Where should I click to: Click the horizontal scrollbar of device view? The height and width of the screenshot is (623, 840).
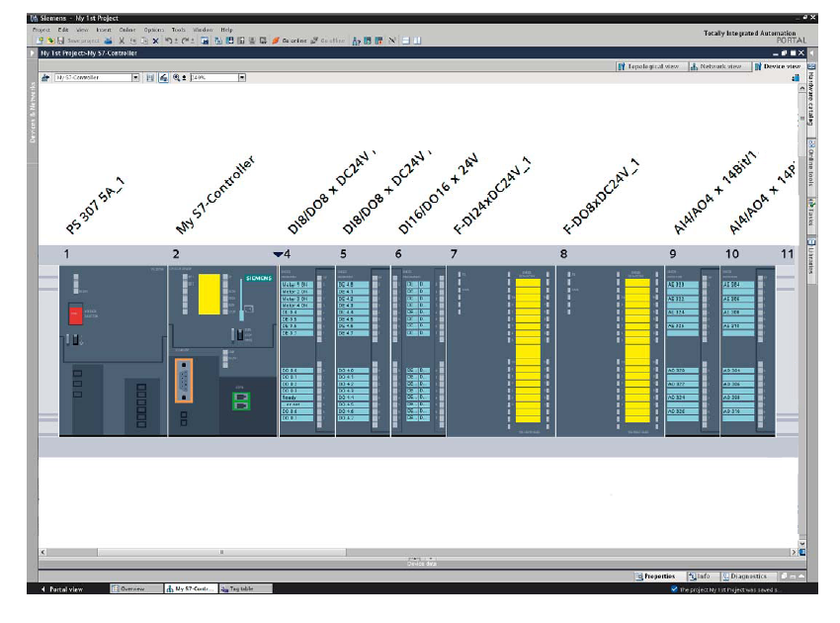coord(415,551)
